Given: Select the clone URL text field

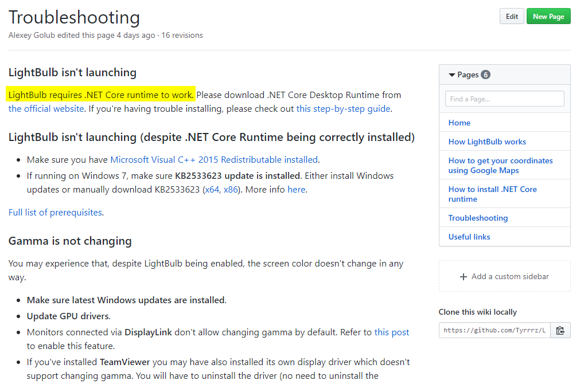Looking at the screenshot, I should (x=494, y=330).
